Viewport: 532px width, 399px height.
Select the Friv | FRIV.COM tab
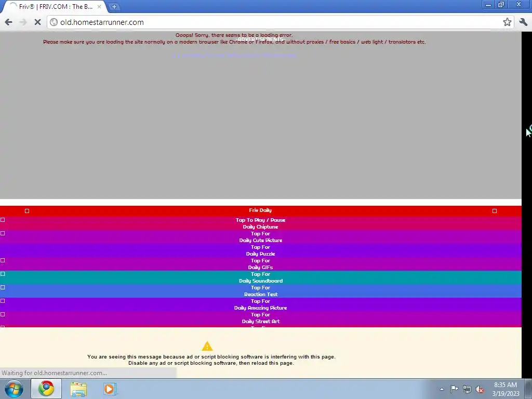pos(54,6)
